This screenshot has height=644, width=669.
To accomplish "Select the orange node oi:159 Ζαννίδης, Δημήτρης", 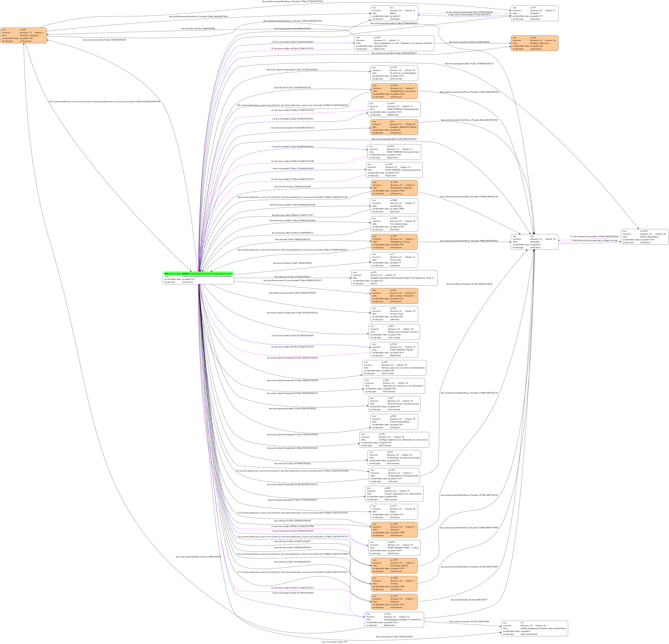I will pos(24,36).
